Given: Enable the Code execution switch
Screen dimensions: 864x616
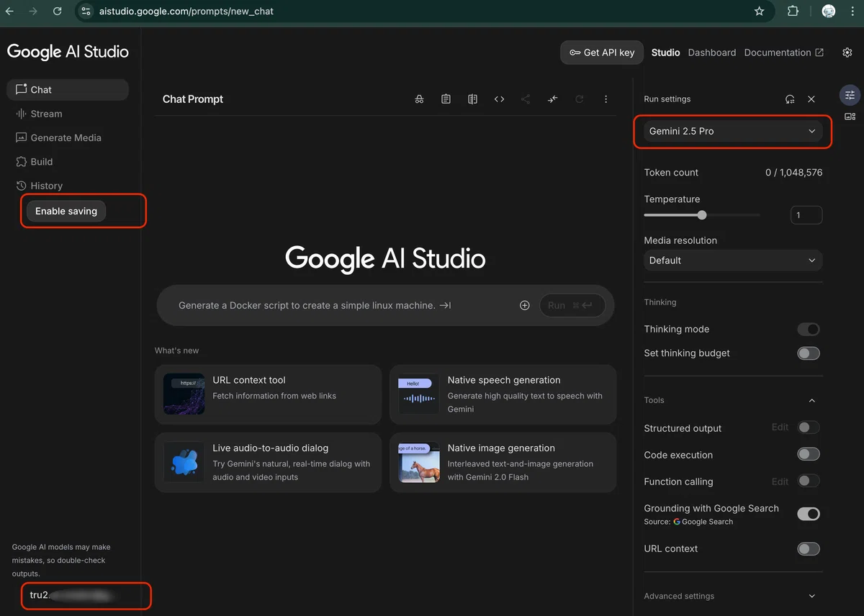Looking at the screenshot, I should point(809,454).
